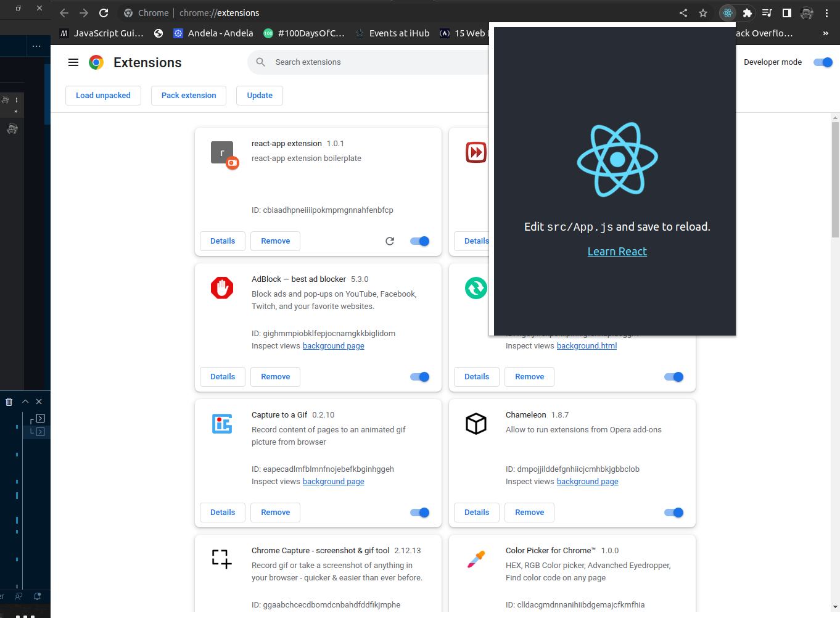
Task: Share this page via the share icon
Action: click(x=683, y=13)
